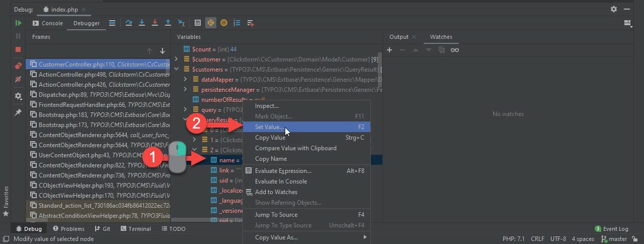Toggle the orange @ toolbar icon
Screen dimensions: 644x244
pos(224,23)
